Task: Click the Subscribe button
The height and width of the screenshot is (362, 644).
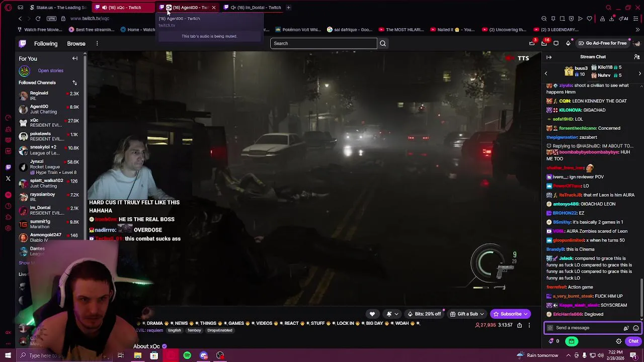Action: (510, 314)
